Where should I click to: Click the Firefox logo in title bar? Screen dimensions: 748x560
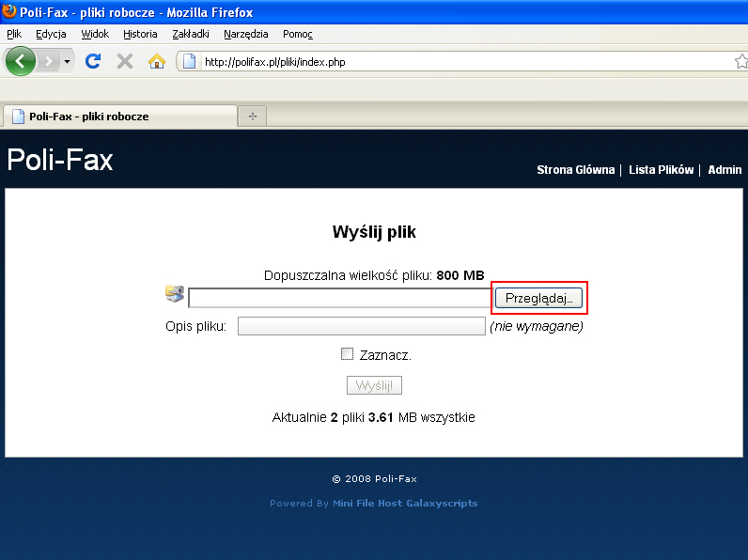pos(9,11)
